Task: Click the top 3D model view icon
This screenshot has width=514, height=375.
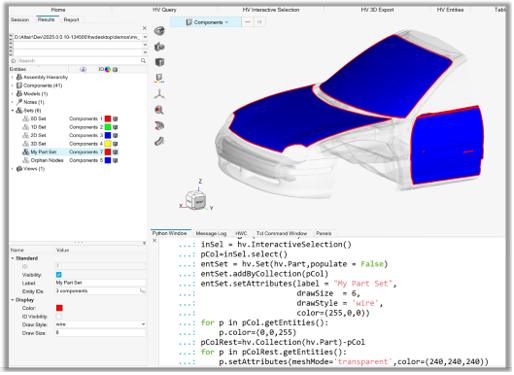Action: coord(159,31)
